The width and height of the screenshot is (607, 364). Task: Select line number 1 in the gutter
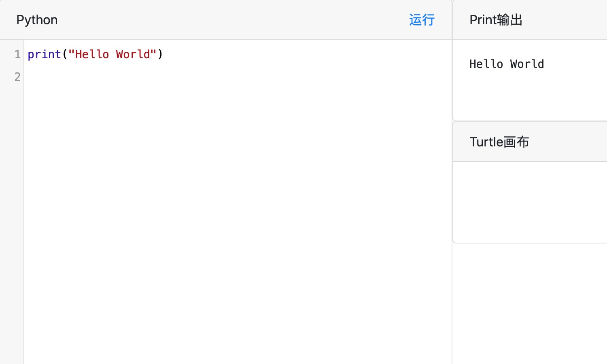point(17,54)
